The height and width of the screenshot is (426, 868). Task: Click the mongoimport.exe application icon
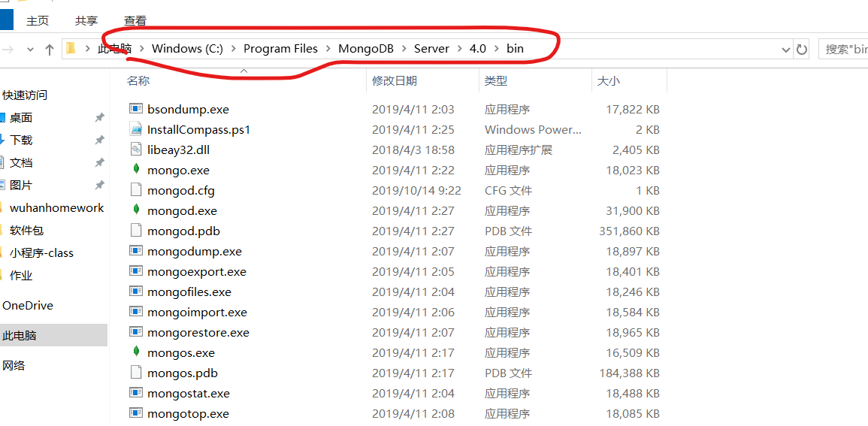click(135, 312)
